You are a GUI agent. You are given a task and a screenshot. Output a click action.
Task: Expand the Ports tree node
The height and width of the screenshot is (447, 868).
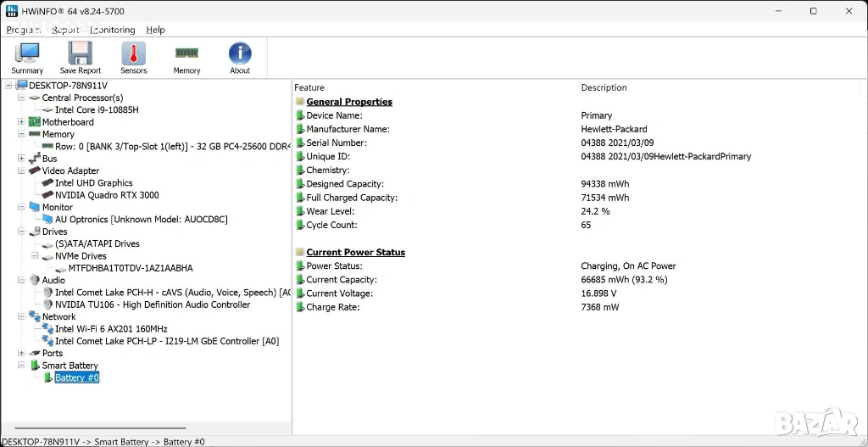(x=22, y=353)
